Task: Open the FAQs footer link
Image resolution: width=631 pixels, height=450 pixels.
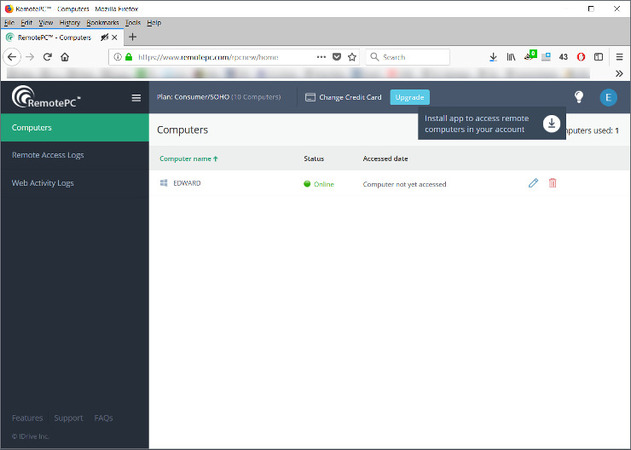Action: 103,418
